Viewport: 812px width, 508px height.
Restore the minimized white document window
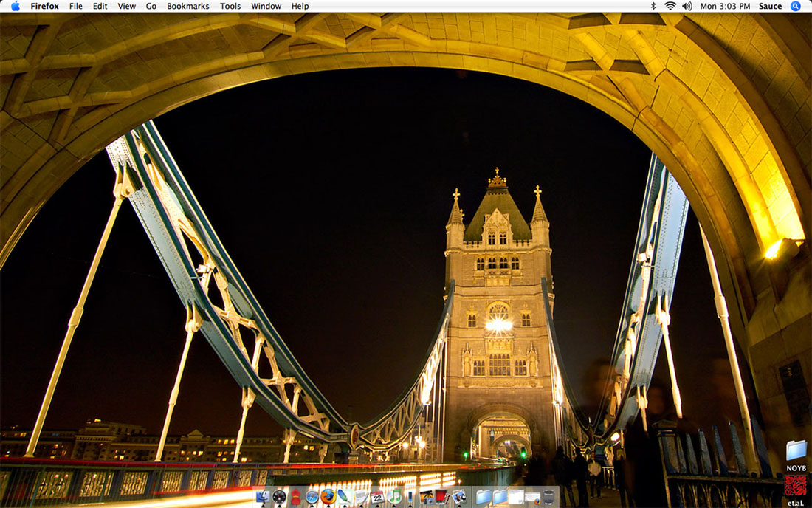tap(516, 497)
